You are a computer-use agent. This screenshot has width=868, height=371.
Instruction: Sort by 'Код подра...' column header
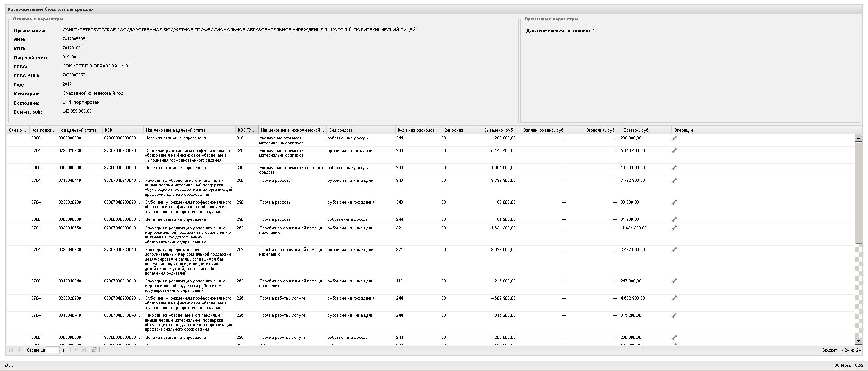43,130
